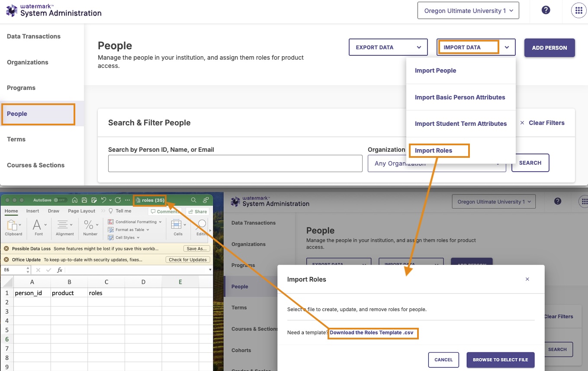Click the Excel Save As... button
This screenshot has width=588, height=371.
coord(196,249)
